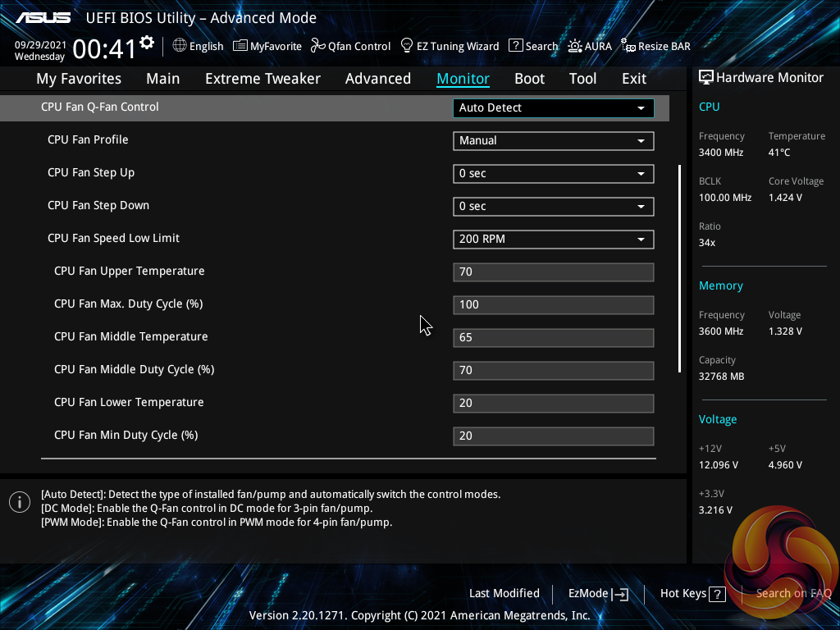Switch to the Main tab

(x=163, y=79)
